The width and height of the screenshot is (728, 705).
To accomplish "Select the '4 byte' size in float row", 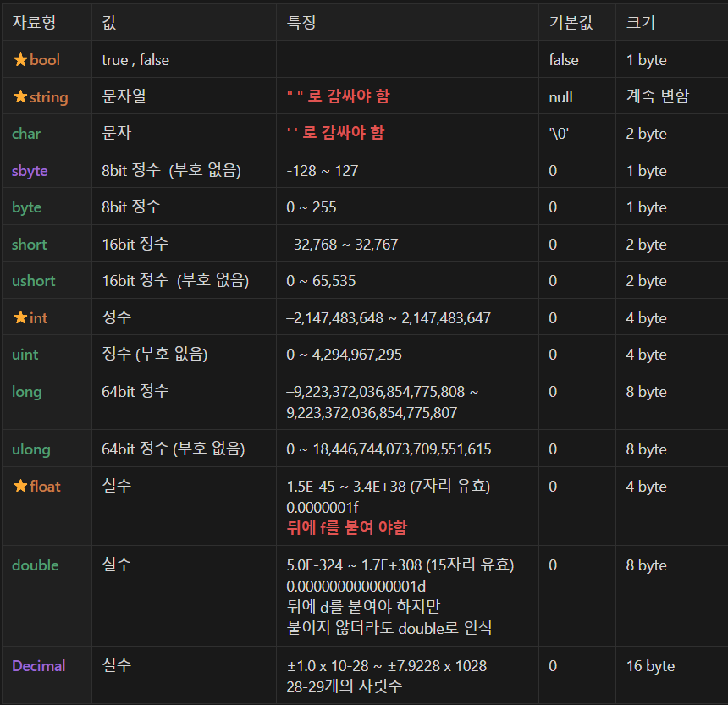I will pos(646,487).
